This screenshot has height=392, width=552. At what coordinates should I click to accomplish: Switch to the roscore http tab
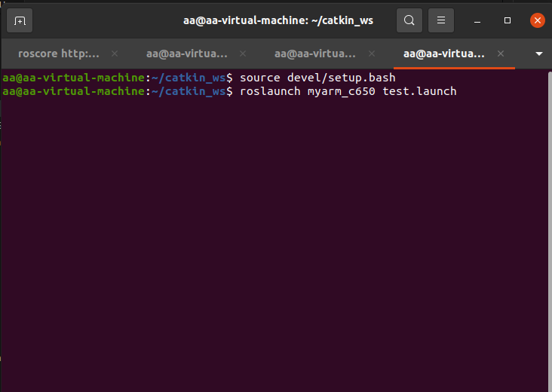pyautogui.click(x=59, y=54)
